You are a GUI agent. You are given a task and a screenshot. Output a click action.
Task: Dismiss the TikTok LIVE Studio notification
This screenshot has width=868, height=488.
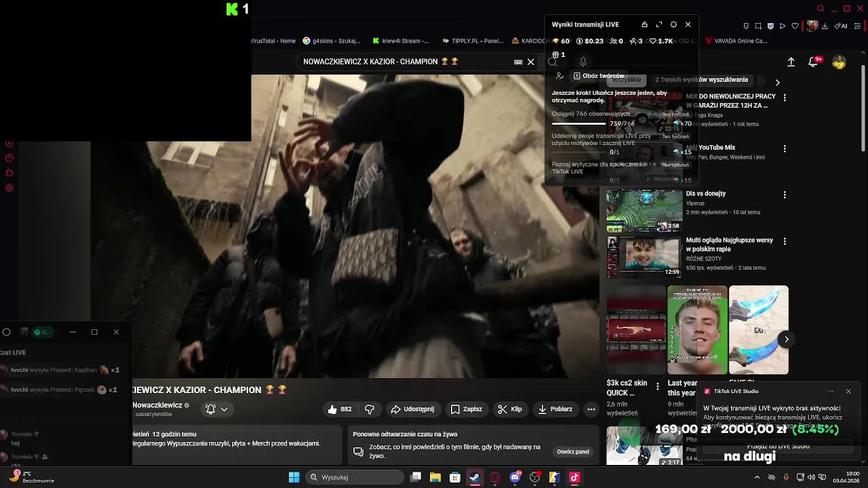pos(848,391)
